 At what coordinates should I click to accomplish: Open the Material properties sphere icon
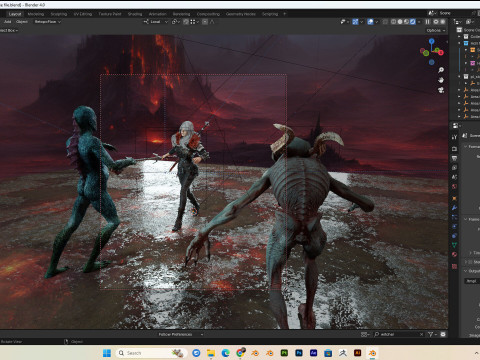(454, 254)
